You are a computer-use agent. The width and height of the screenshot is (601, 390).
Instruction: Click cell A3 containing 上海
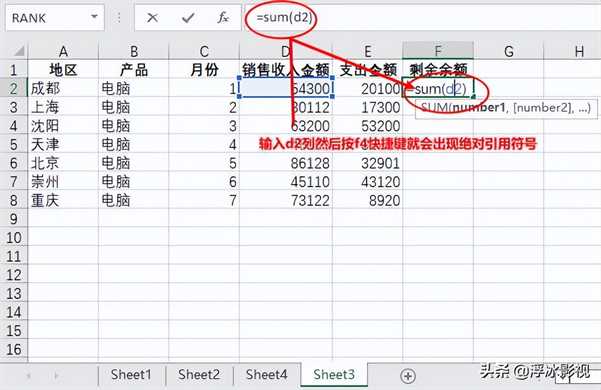63,107
